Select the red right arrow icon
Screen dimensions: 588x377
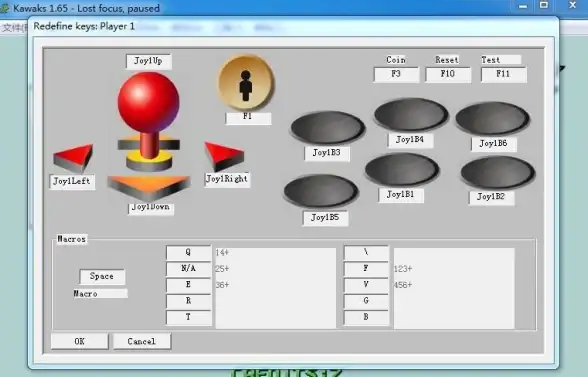(224, 156)
